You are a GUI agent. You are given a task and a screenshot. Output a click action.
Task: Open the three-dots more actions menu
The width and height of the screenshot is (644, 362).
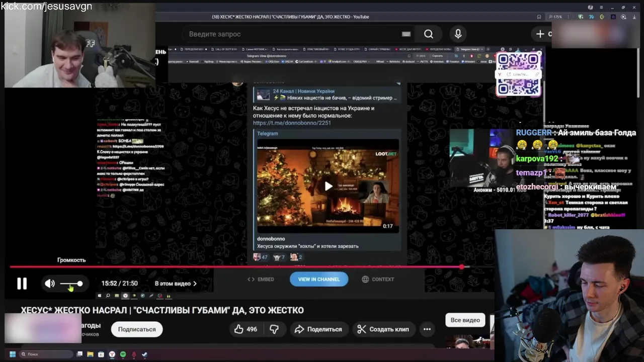pos(427,329)
